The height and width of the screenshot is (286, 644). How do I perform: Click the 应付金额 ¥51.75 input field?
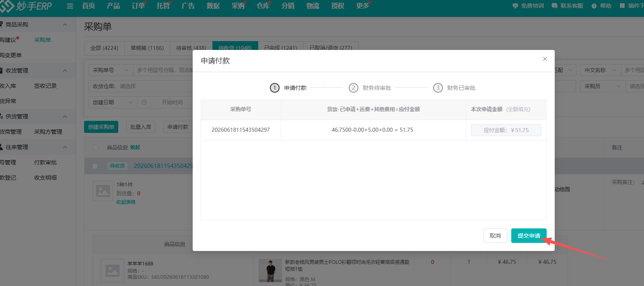506,130
